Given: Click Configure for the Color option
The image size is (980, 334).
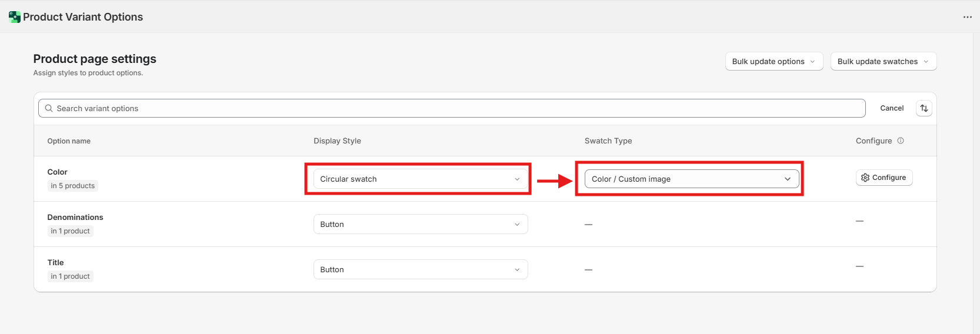Looking at the screenshot, I should tap(884, 178).
